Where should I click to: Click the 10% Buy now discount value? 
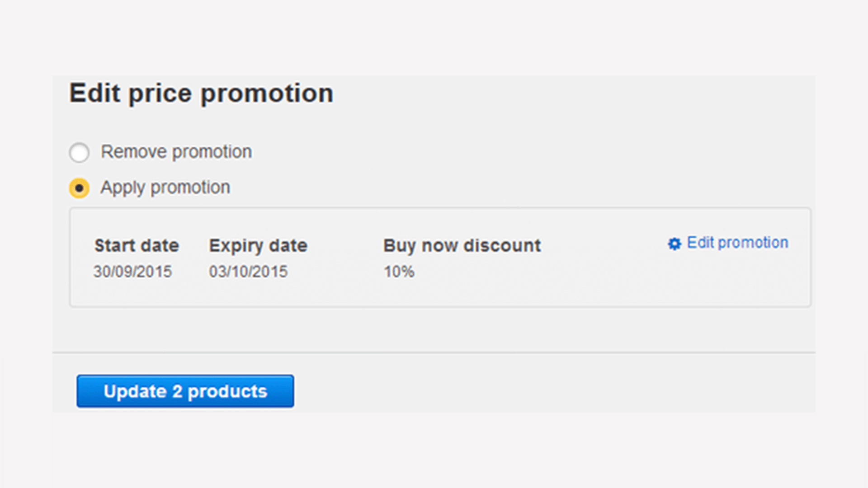pos(399,271)
